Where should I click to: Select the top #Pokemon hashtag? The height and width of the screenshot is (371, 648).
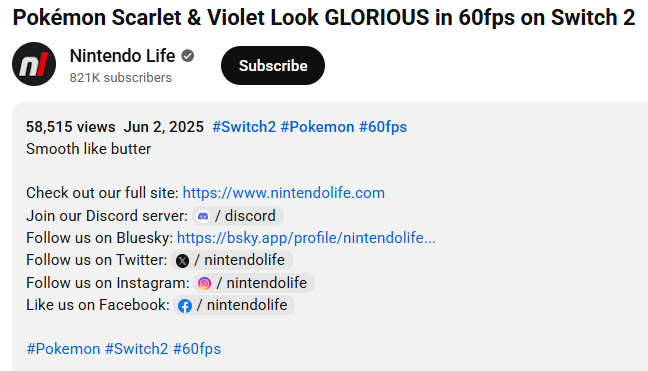[x=317, y=127]
